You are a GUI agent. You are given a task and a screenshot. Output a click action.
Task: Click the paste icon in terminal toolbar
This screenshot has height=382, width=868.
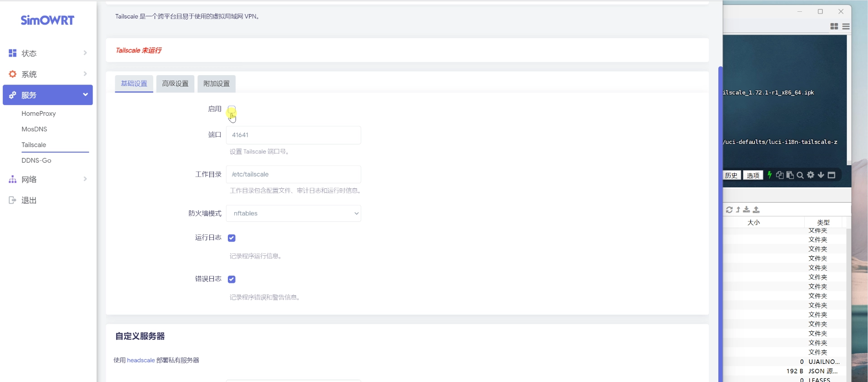click(x=790, y=175)
